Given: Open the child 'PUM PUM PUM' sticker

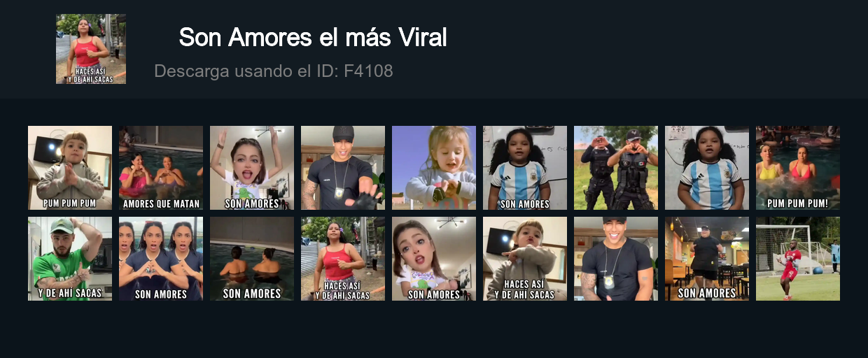Looking at the screenshot, I should (70, 168).
